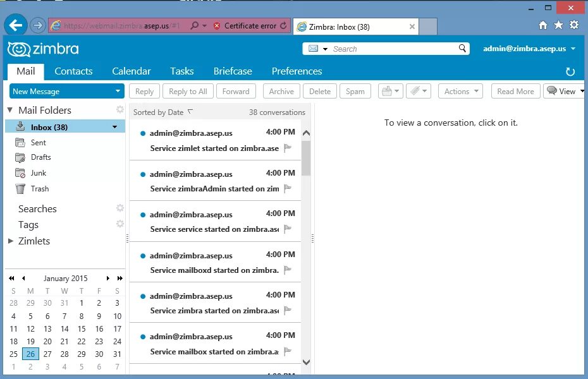Go to previous month in mini calendar

[x=23, y=279]
